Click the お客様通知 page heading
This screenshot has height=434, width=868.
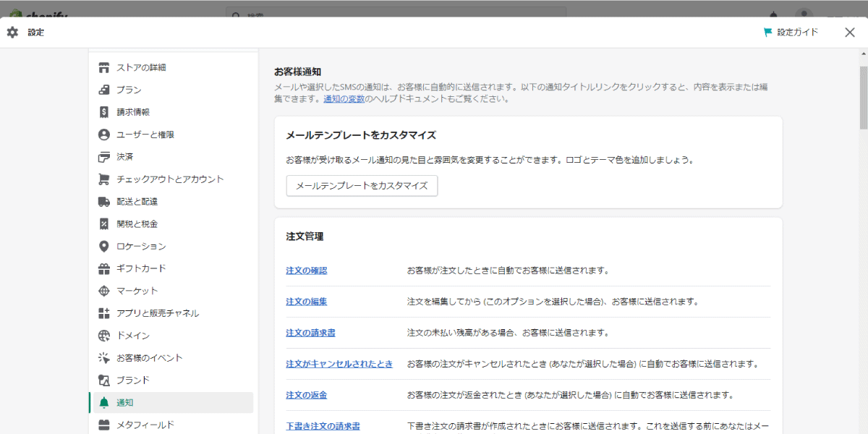tap(297, 72)
